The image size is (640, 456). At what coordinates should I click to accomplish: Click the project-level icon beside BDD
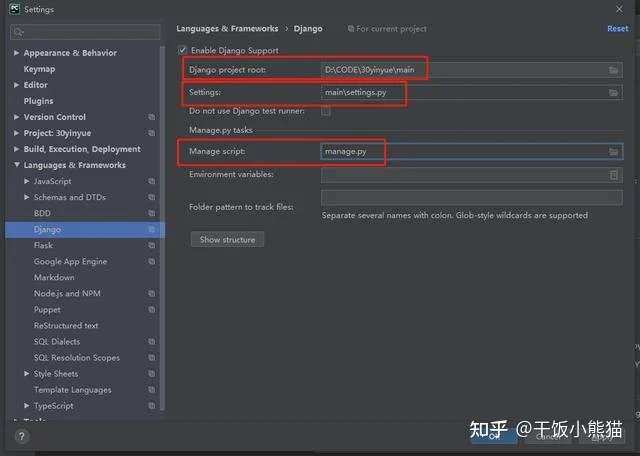pyautogui.click(x=151, y=213)
